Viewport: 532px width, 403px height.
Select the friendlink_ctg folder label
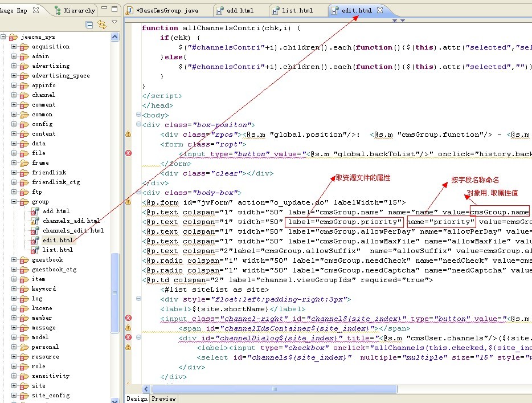[x=56, y=182]
